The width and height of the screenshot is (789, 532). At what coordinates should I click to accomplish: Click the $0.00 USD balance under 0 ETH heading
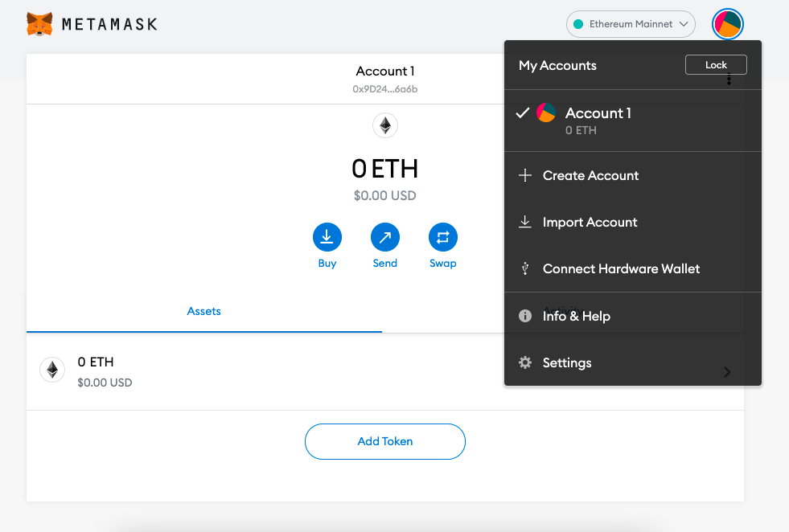[x=385, y=195]
